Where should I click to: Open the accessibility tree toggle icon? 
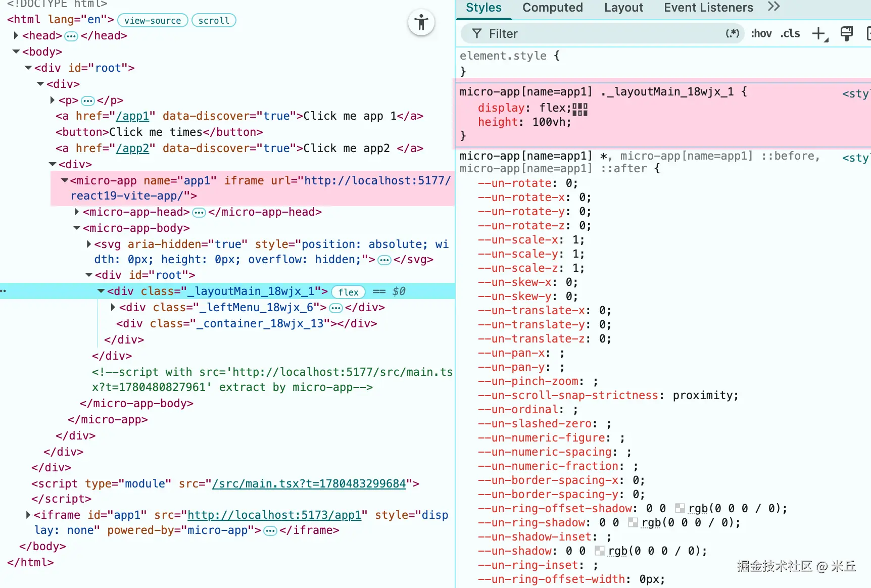[x=421, y=23]
